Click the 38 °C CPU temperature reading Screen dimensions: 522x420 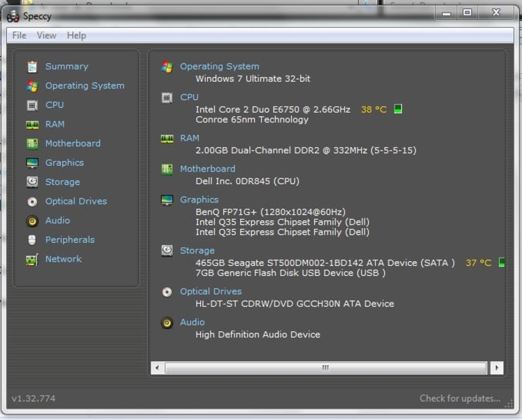pyautogui.click(x=374, y=110)
